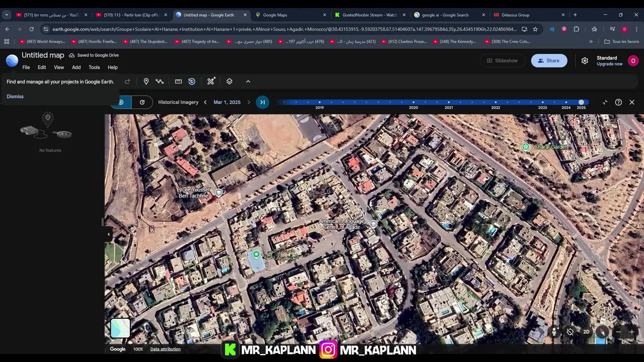Open Chrome three-dot menu
Image resolution: width=644 pixels, height=362 pixels.
point(636,29)
